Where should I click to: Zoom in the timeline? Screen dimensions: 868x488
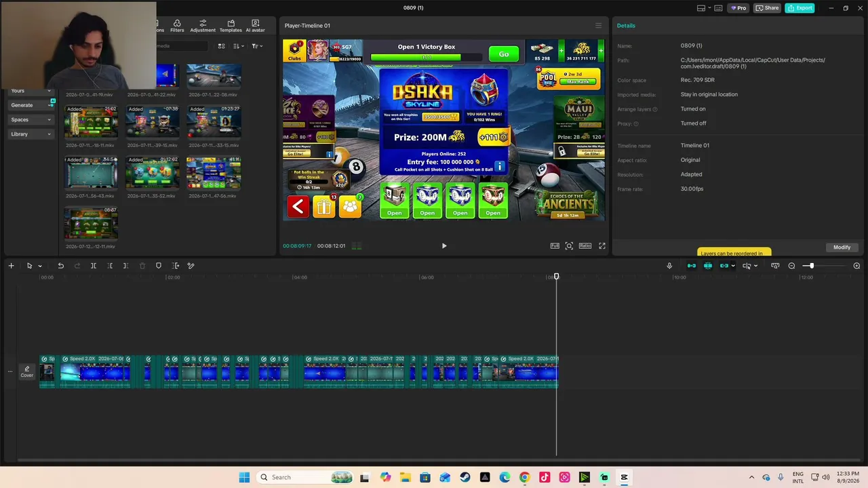coord(856,266)
